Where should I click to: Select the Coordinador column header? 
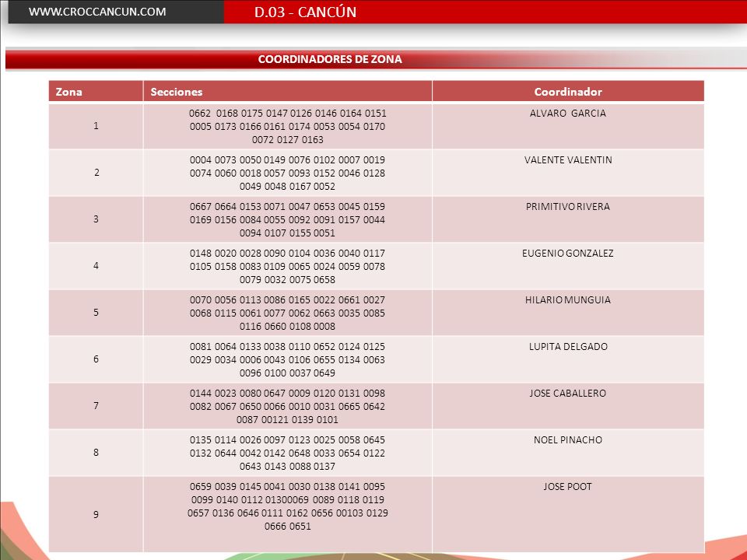pos(568,92)
